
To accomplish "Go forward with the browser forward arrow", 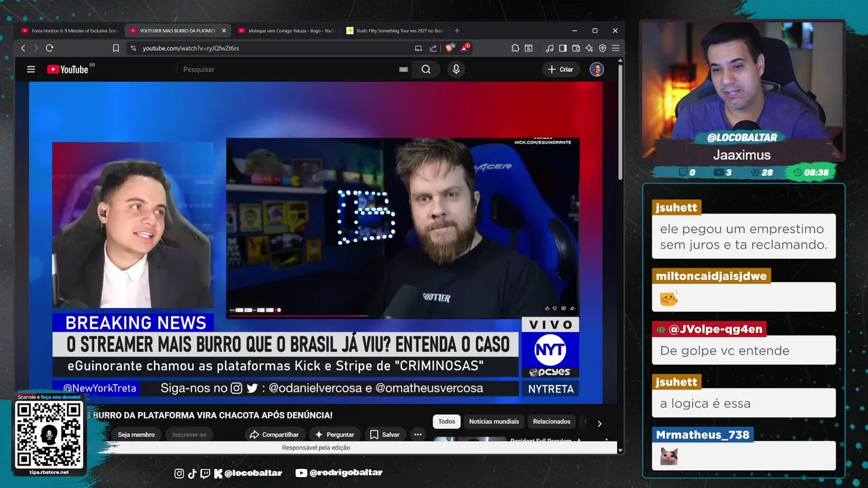I will coord(36,48).
